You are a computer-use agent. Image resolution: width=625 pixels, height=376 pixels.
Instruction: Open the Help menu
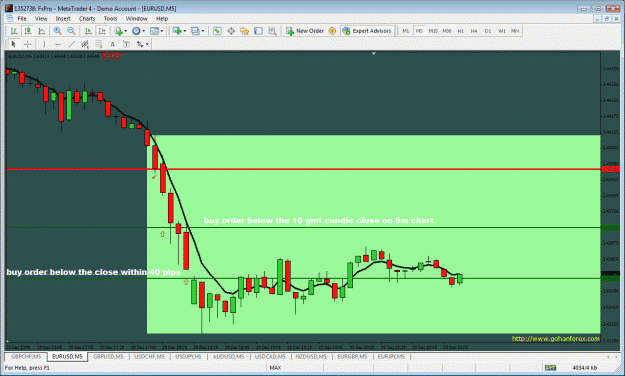pyautogui.click(x=162, y=18)
